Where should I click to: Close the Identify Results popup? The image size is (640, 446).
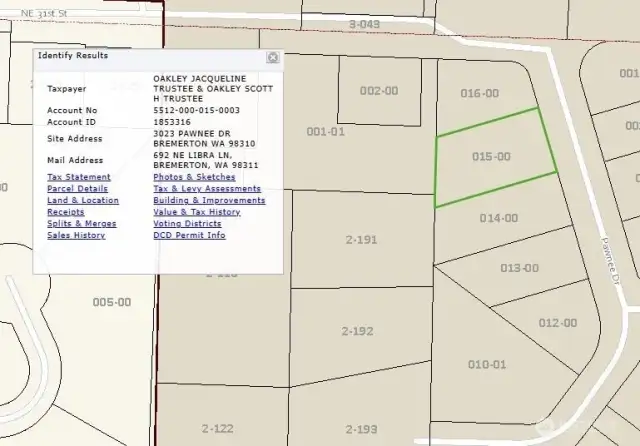point(273,57)
